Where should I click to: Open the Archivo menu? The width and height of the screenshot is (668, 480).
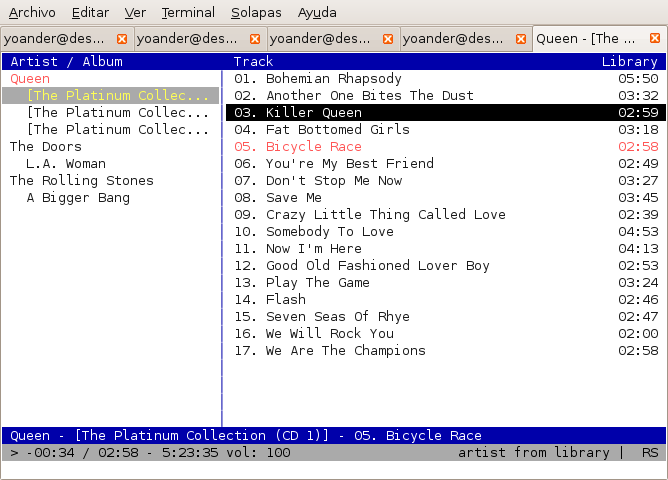click(32, 13)
